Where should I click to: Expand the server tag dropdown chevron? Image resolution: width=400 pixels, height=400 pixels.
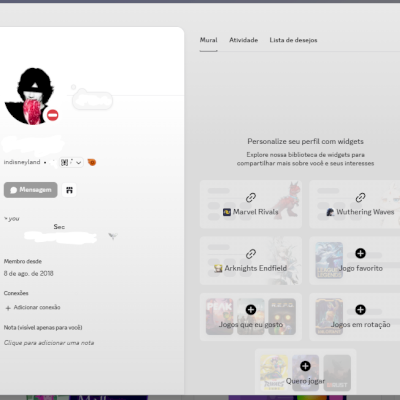point(79,163)
